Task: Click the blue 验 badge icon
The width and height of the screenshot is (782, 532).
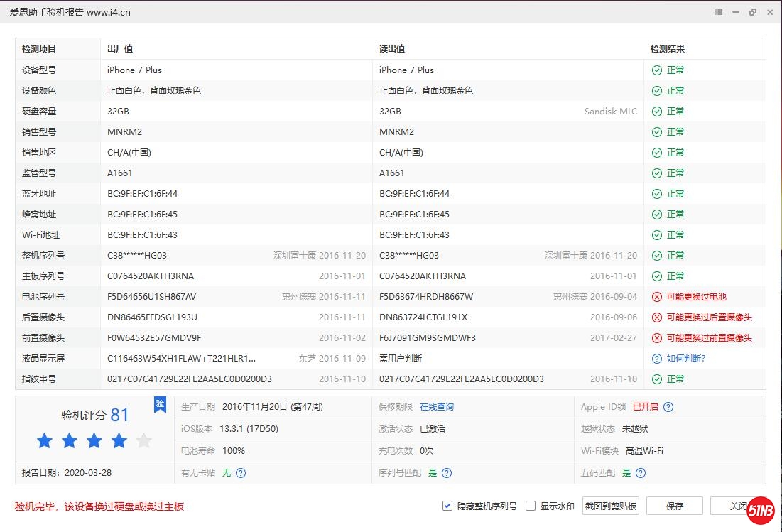Action: click(160, 405)
